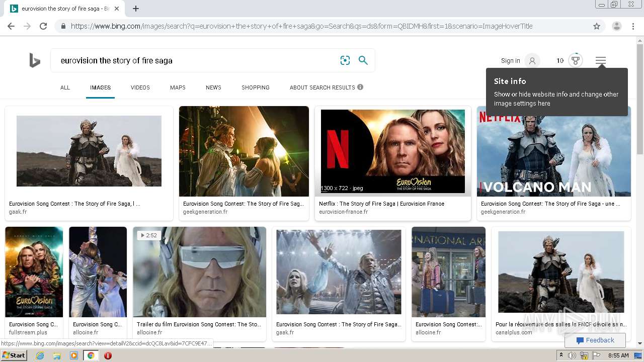Go back in browser history
644x362 pixels.
click(11, 26)
